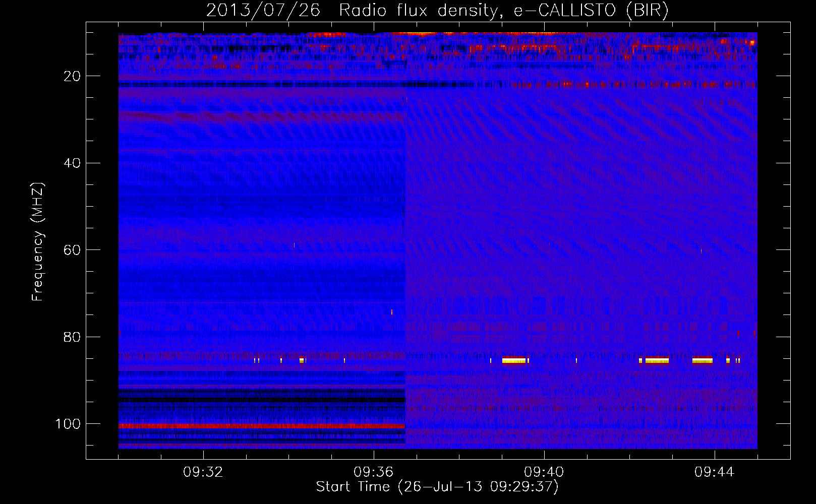816x504 pixels.
Task: Click the 09:32 time tick label
Action: pyautogui.click(x=203, y=472)
